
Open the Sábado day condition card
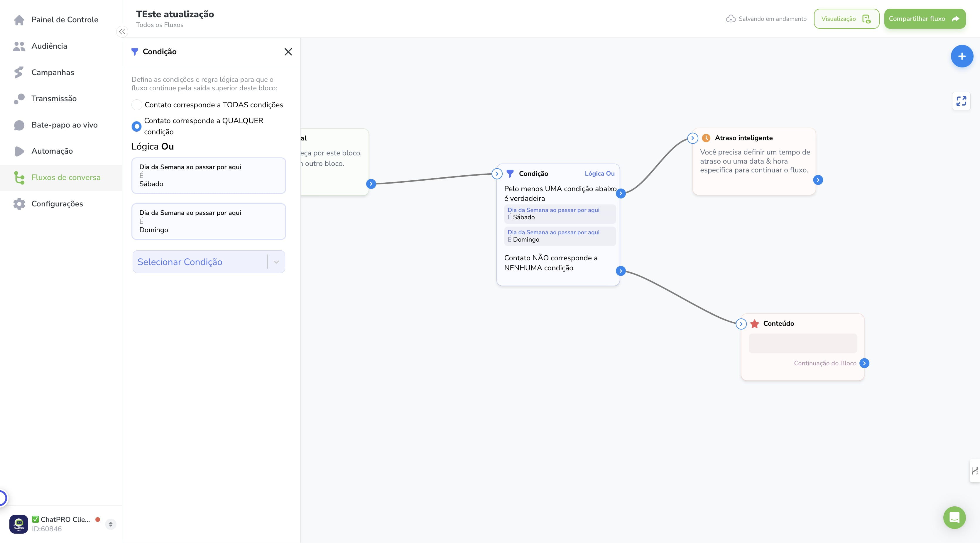point(209,176)
